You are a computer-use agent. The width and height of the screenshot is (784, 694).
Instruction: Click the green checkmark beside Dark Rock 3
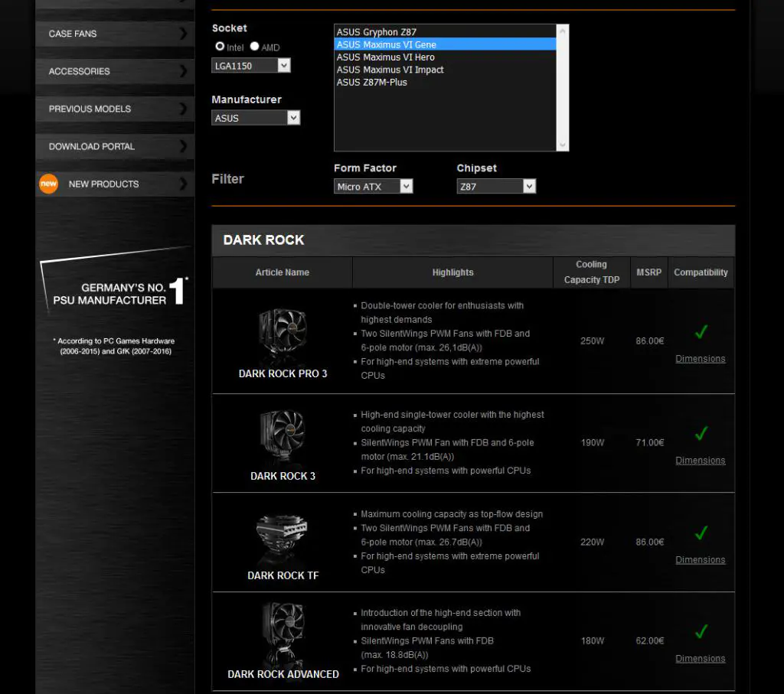tap(701, 434)
